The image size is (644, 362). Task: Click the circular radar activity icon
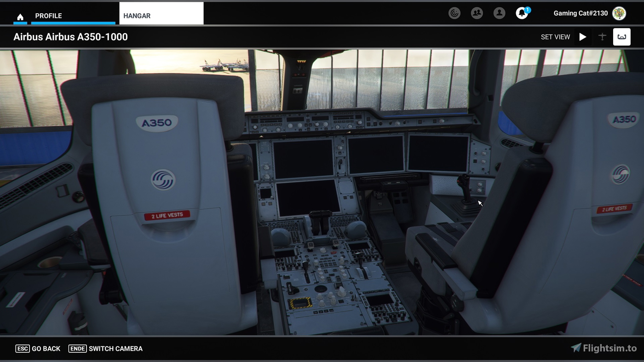pos(454,13)
